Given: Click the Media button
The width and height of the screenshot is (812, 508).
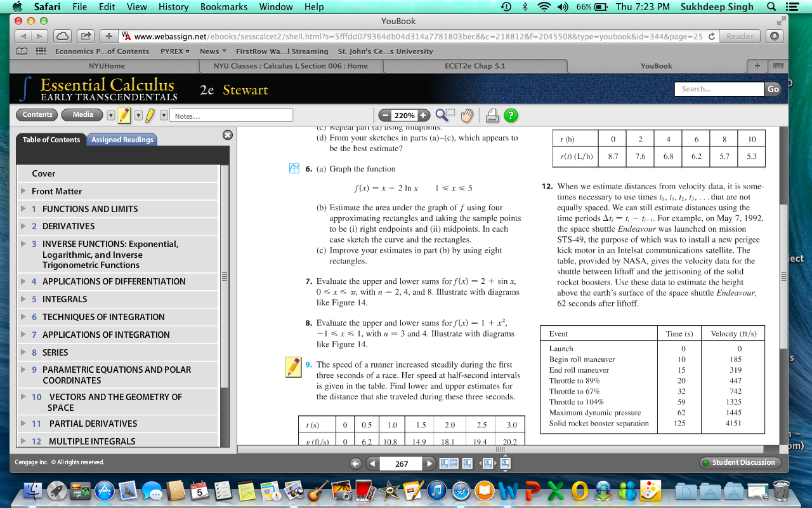Looking at the screenshot, I should tap(83, 115).
